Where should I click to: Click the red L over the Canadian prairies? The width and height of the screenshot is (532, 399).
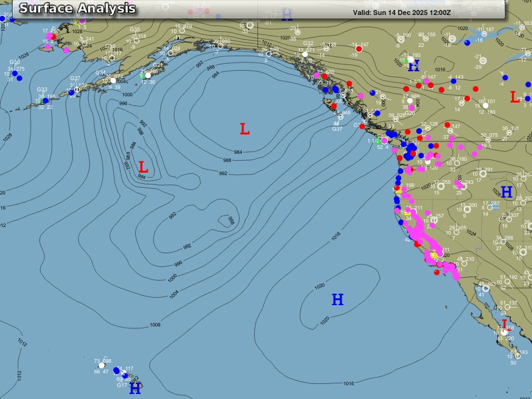coord(514,98)
